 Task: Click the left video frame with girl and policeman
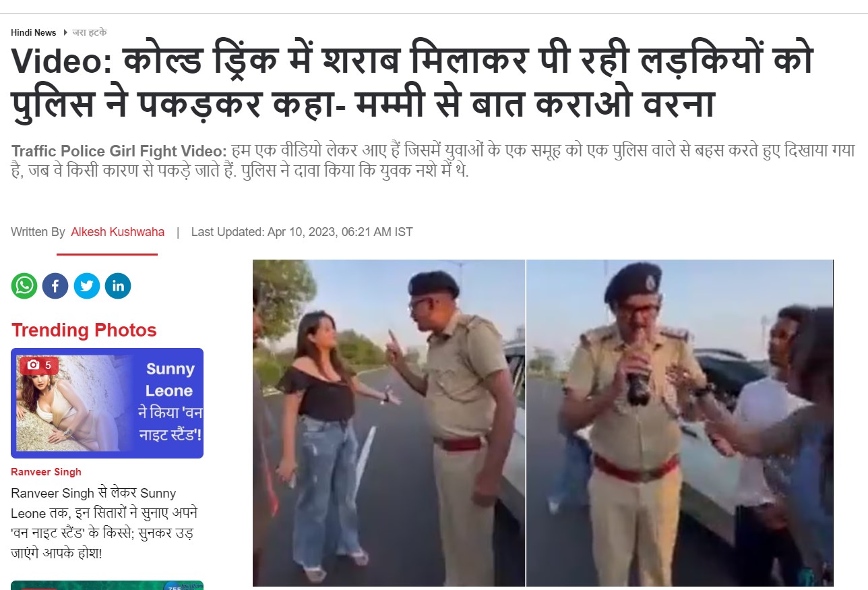point(389,423)
